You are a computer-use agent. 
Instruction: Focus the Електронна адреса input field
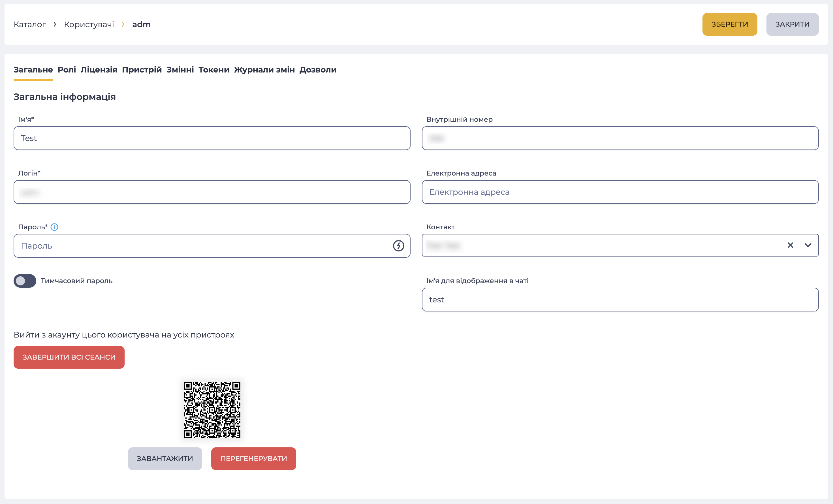(x=620, y=192)
